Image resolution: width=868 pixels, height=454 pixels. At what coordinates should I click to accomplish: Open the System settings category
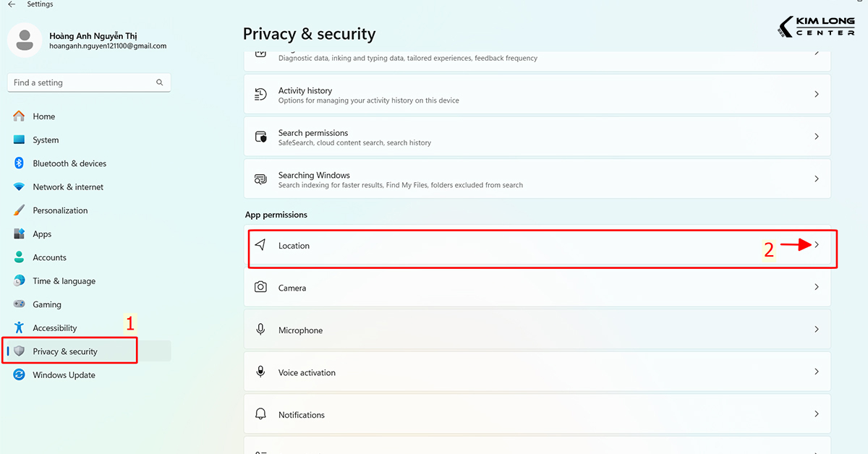click(x=46, y=140)
